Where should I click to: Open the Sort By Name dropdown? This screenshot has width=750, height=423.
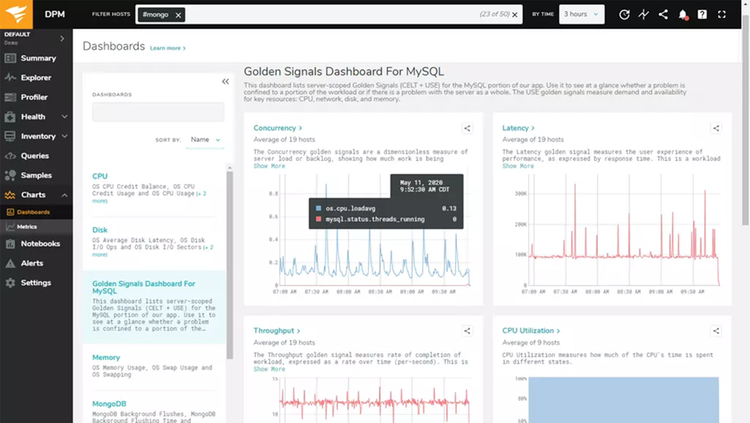coord(205,140)
